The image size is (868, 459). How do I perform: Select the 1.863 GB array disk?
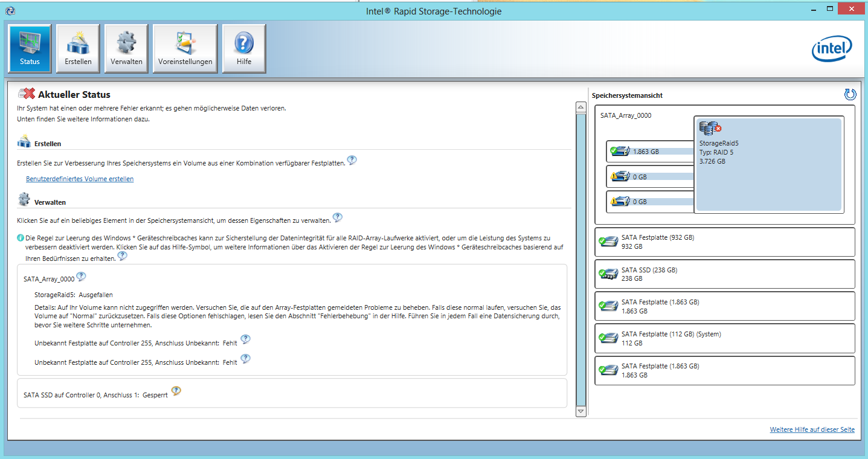[650, 152]
